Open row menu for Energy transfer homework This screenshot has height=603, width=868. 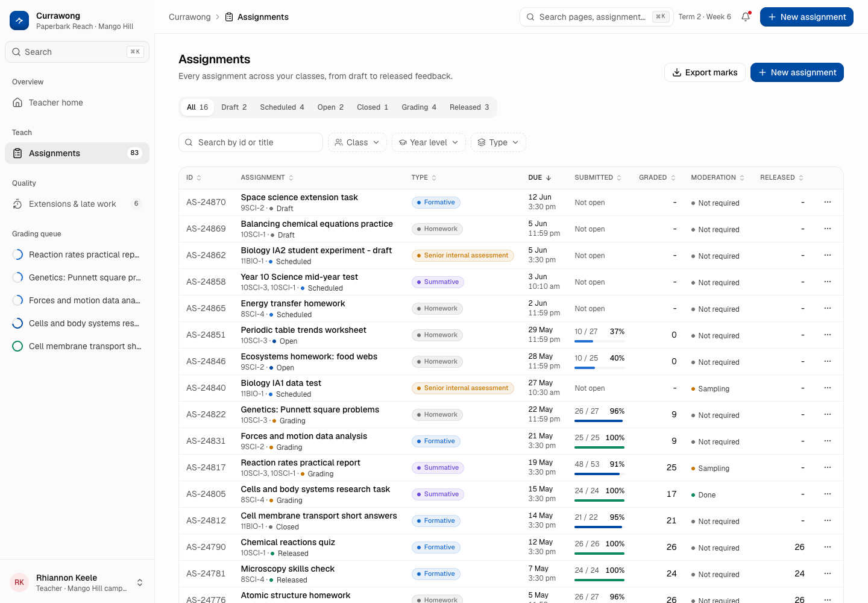[828, 308]
